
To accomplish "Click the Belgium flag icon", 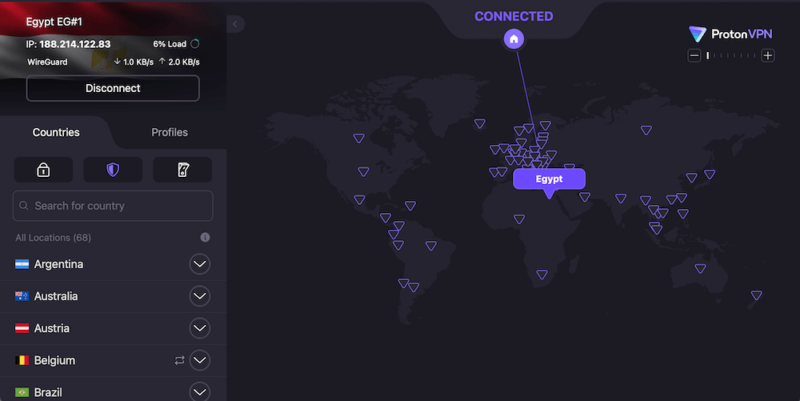I will [x=22, y=360].
